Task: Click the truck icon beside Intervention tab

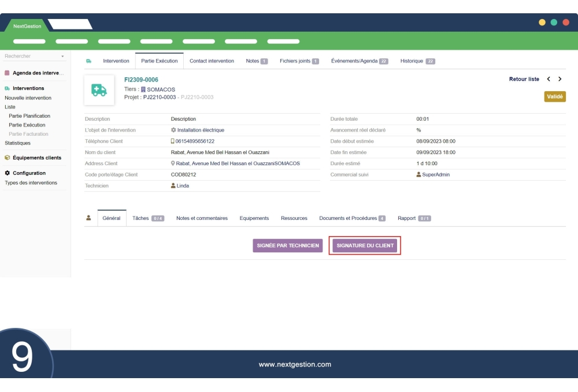Action: click(x=89, y=61)
